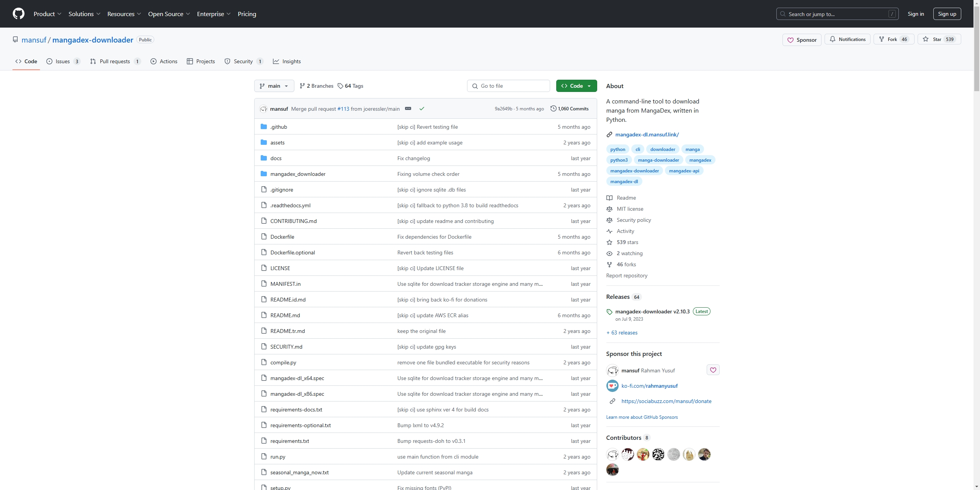Focus the Search or jump to field
Image resolution: width=980 pixels, height=490 pixels.
837,14
